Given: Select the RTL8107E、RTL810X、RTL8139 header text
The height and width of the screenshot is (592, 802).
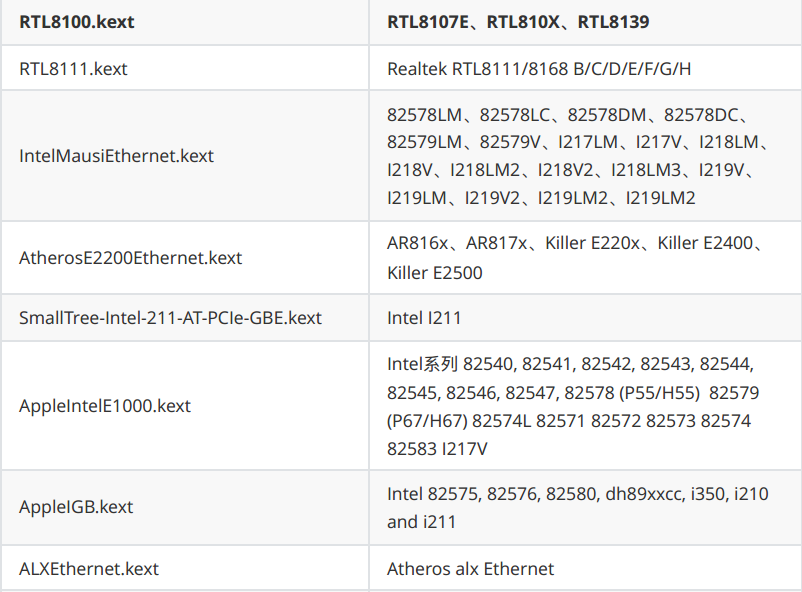Looking at the screenshot, I should 518,22.
